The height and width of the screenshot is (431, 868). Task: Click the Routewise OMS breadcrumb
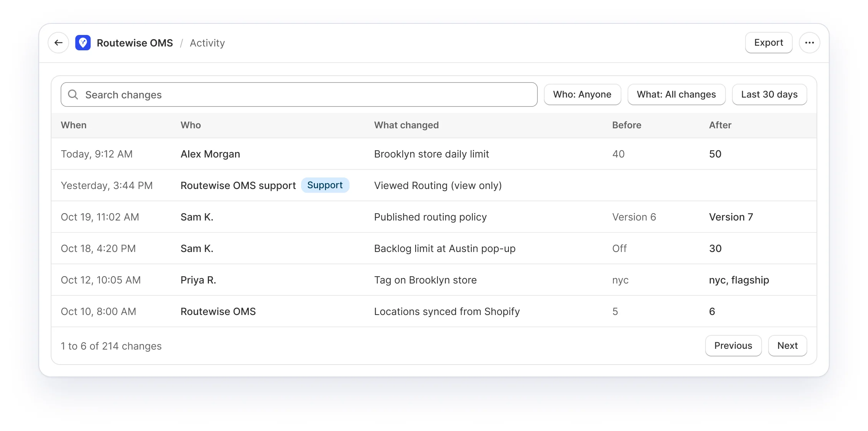click(135, 43)
